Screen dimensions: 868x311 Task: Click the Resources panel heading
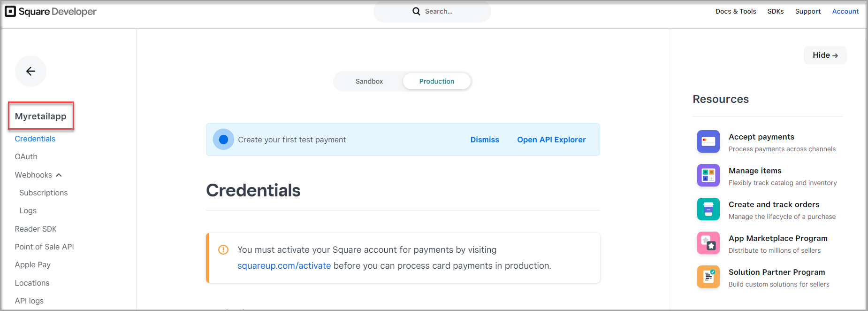(x=721, y=99)
